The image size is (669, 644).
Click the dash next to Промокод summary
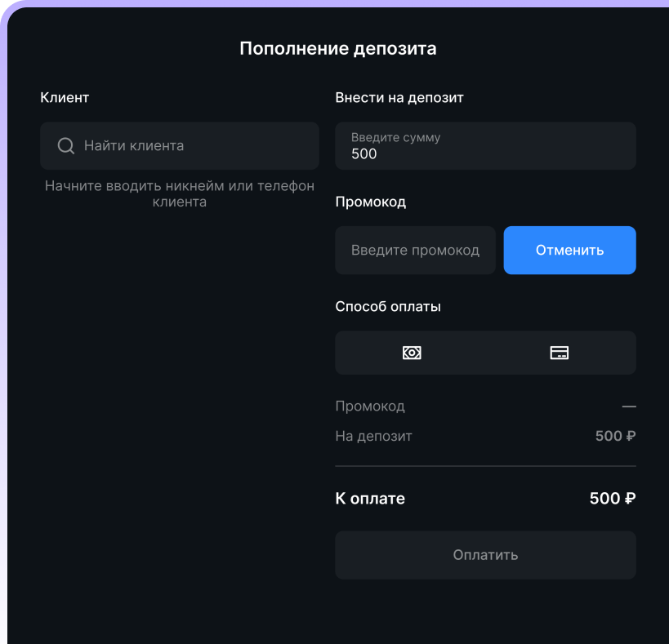pyautogui.click(x=628, y=406)
